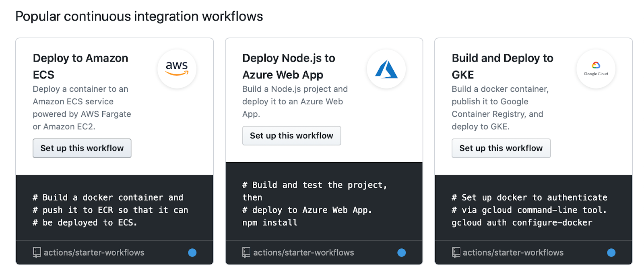Click the ECS docker build code snippet

click(x=110, y=210)
